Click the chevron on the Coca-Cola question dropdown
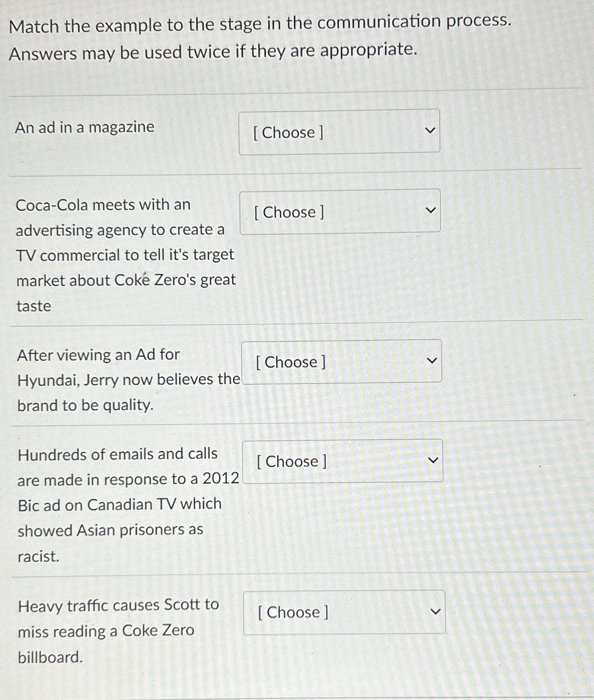The image size is (594, 700). pyautogui.click(x=432, y=210)
